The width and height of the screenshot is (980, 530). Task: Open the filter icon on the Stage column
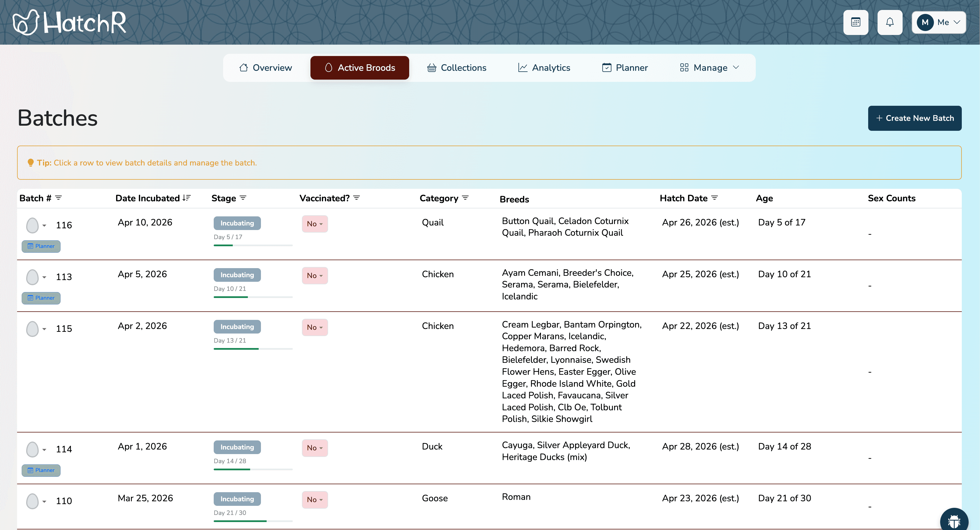[244, 198]
